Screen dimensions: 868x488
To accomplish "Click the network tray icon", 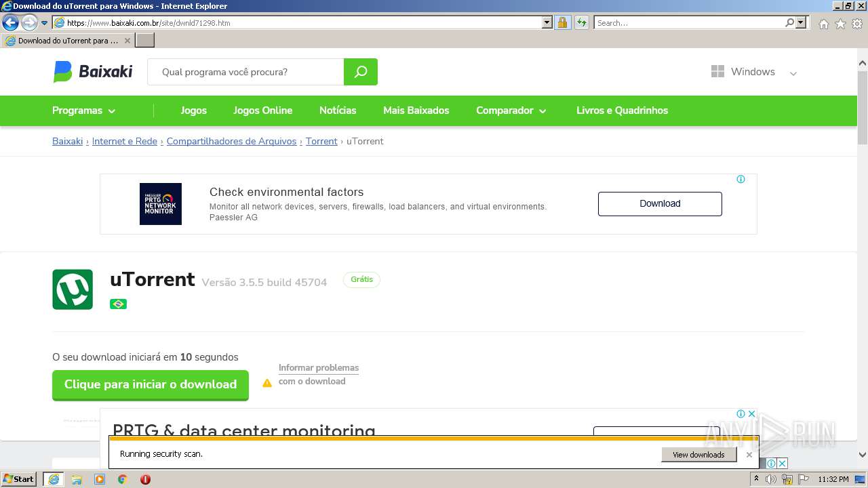I will click(x=787, y=479).
